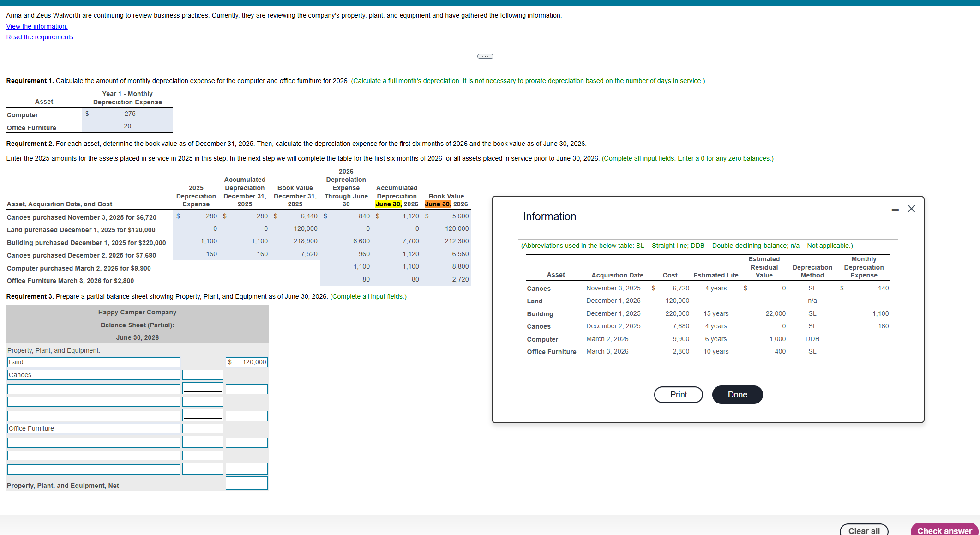
Task: Minimize the Information popup window
Action: click(x=895, y=210)
